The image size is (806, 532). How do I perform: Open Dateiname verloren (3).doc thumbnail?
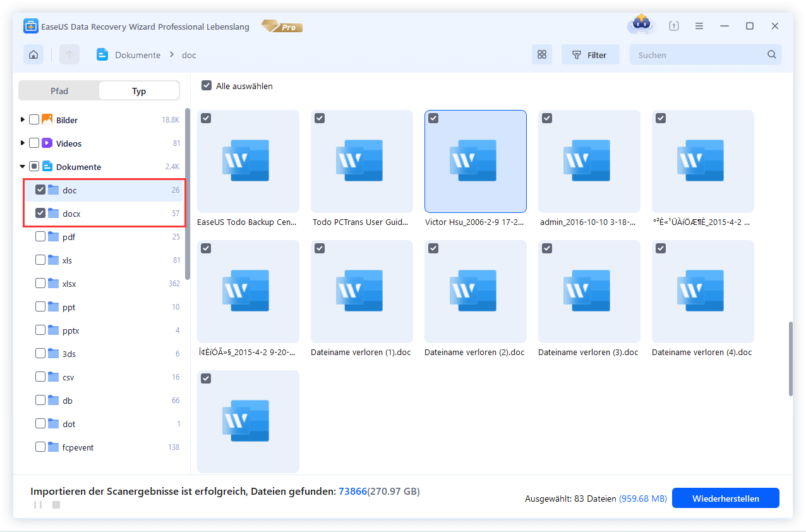(589, 291)
